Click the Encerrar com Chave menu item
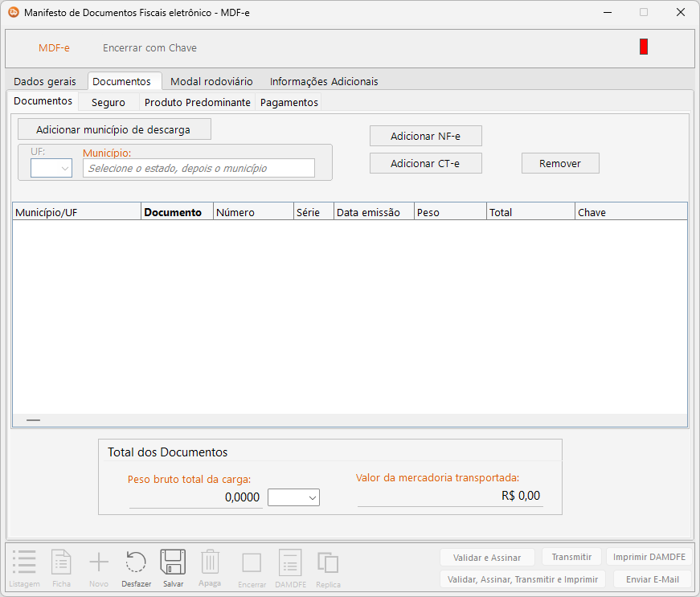This screenshot has height=597, width=700. [149, 47]
